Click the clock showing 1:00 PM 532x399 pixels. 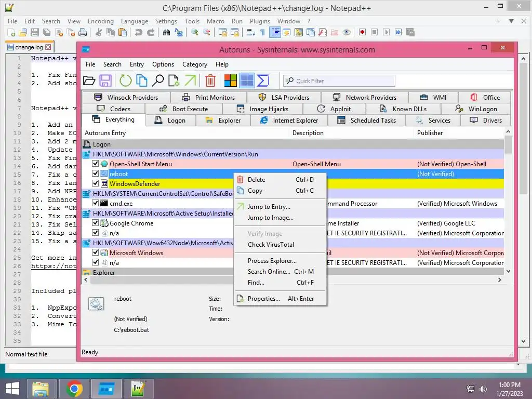coord(509,385)
